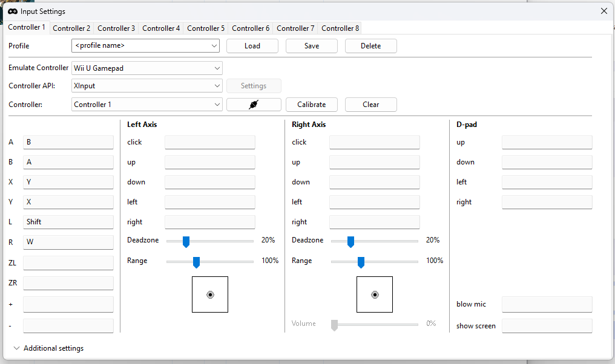The height and width of the screenshot is (364, 615).
Task: Click the Right Axis left mapping field
Action: point(375,202)
